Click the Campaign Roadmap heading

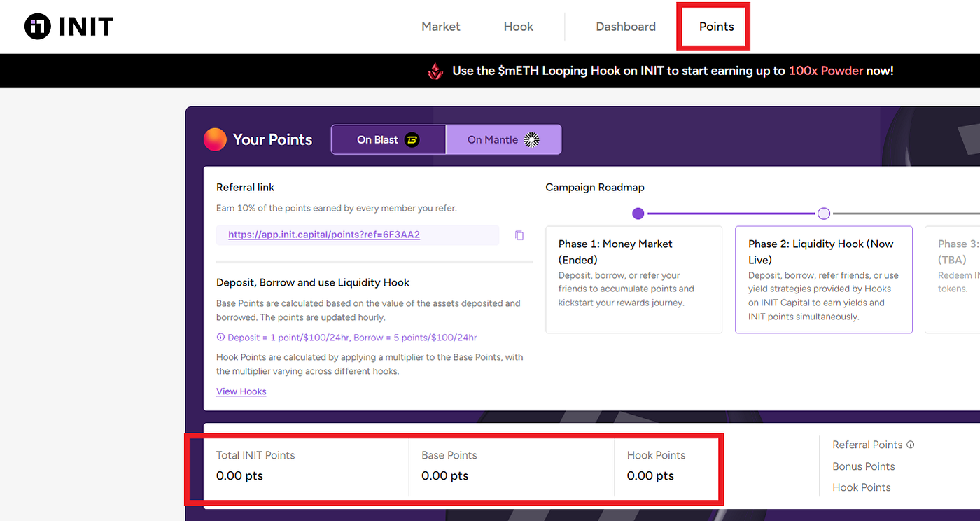pos(595,188)
